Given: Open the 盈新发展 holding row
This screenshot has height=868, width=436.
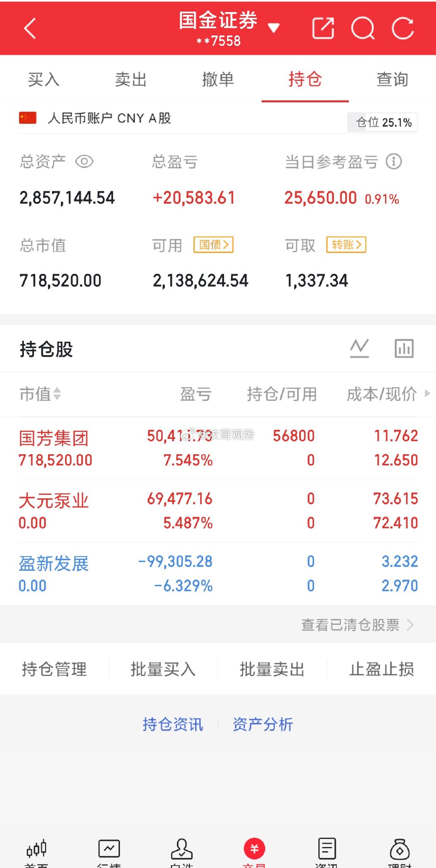Looking at the screenshot, I should (218, 574).
